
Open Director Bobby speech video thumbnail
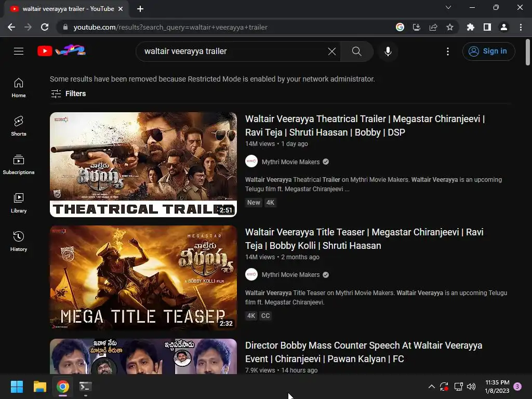pyautogui.click(x=143, y=356)
